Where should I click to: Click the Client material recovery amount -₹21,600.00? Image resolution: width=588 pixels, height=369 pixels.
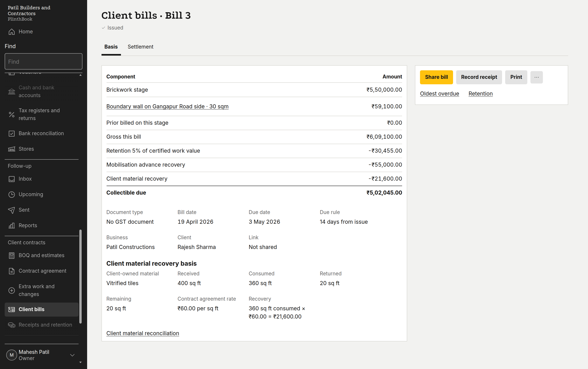tap(385, 179)
